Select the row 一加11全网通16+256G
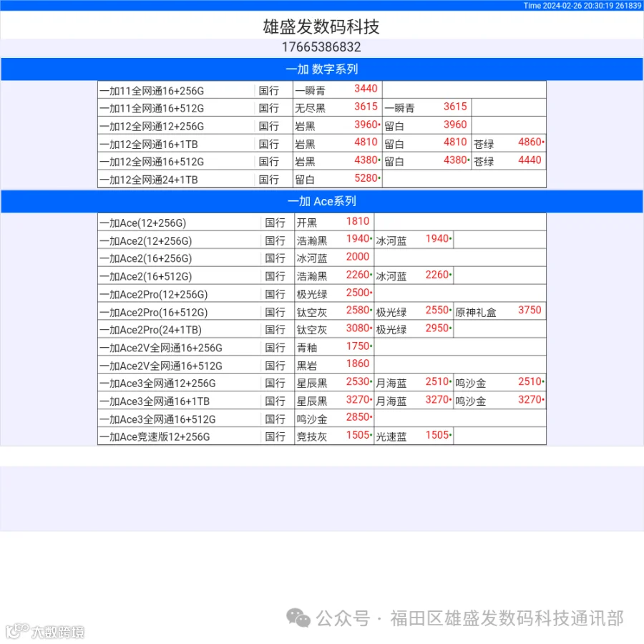 (322, 90)
